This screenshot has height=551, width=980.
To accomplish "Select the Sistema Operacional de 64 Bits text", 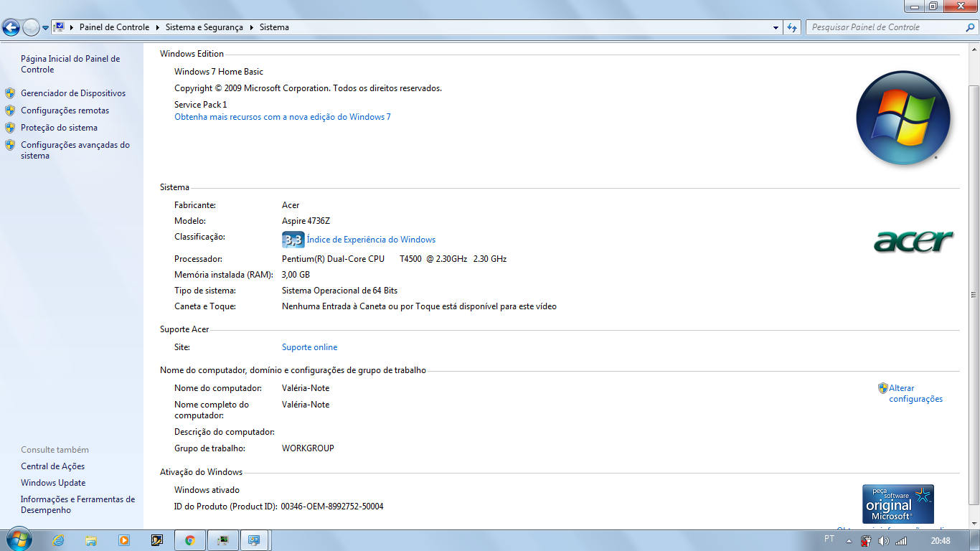I will point(339,291).
